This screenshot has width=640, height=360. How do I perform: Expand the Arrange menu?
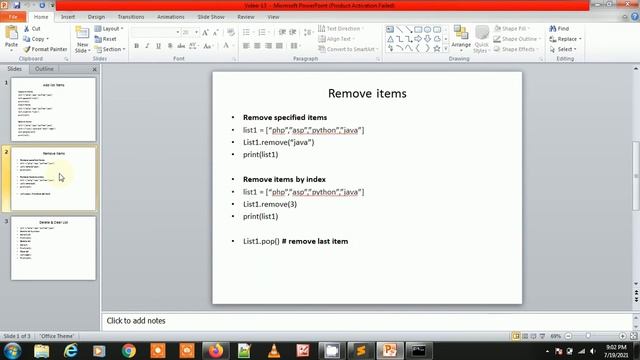click(x=461, y=39)
